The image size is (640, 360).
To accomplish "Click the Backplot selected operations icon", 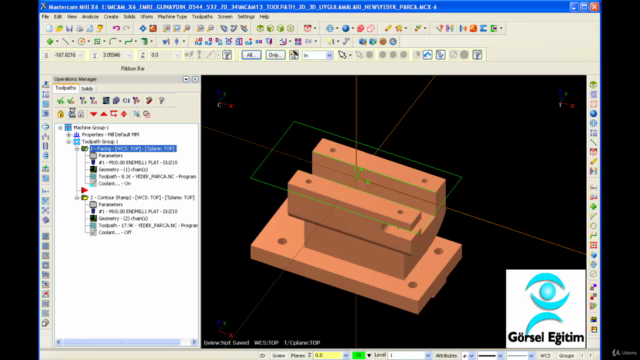I will pyautogui.click(x=106, y=100).
